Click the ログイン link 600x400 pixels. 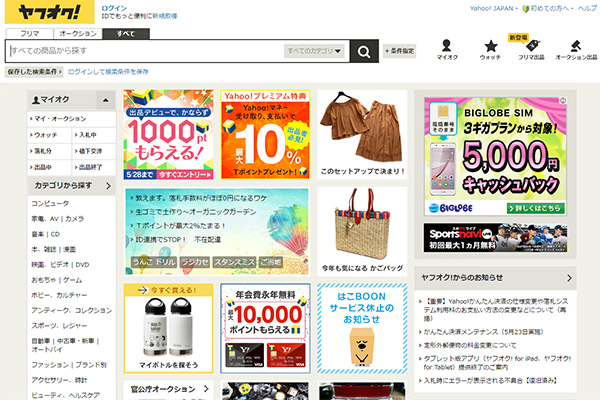pos(114,8)
